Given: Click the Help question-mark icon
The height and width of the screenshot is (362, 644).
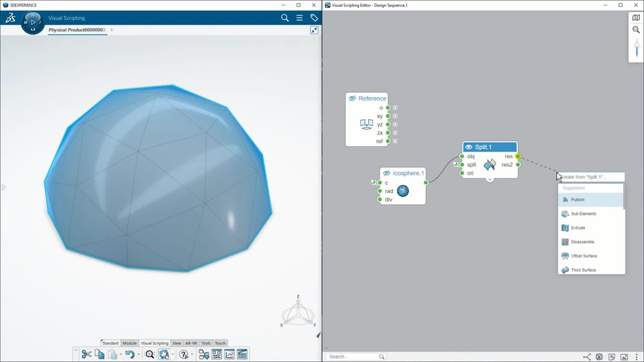Looking at the screenshot, I should click(184, 354).
